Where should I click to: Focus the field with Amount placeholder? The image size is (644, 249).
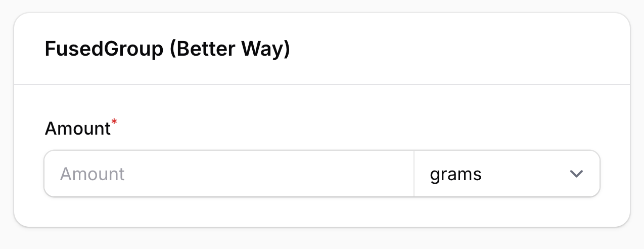click(228, 174)
